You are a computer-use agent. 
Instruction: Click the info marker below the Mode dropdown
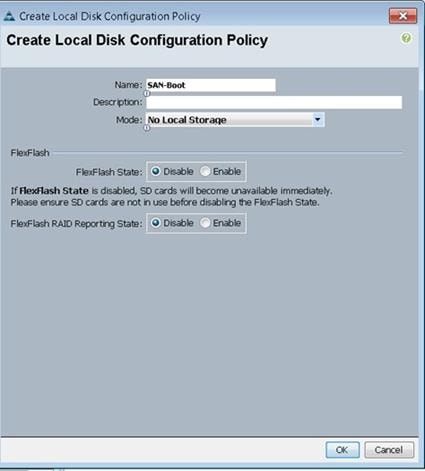[x=147, y=128]
